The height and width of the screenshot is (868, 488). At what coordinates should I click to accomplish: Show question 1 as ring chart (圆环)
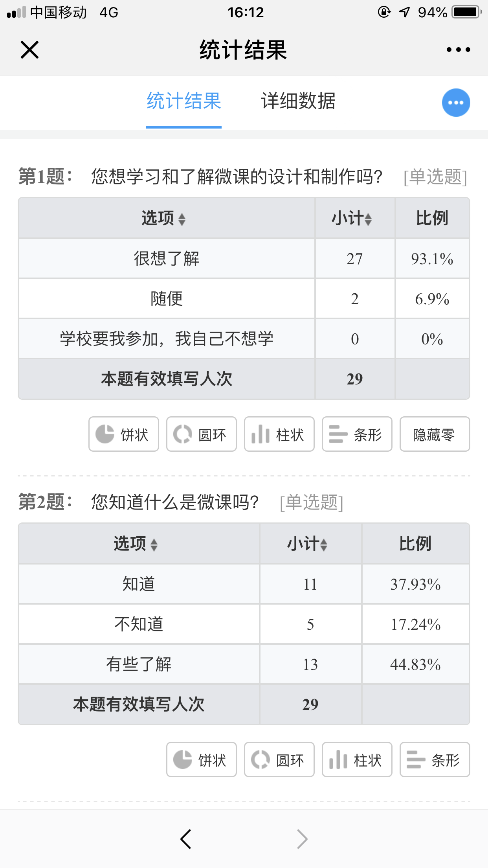202,434
